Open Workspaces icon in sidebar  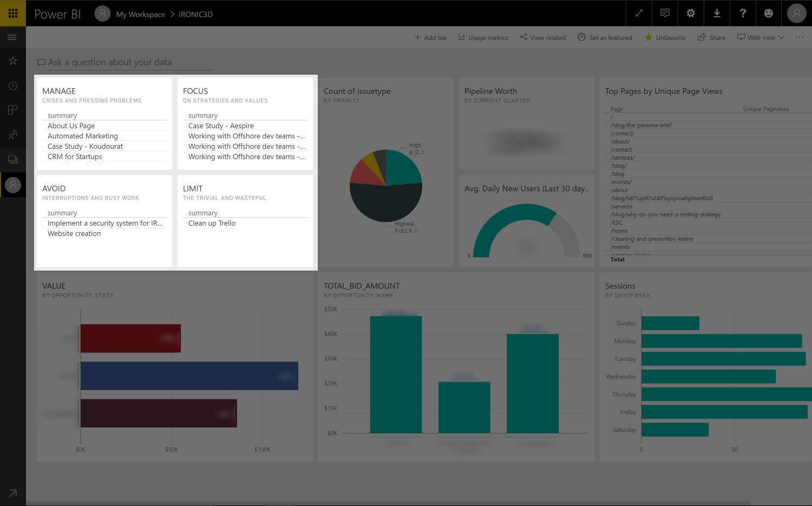tap(13, 160)
